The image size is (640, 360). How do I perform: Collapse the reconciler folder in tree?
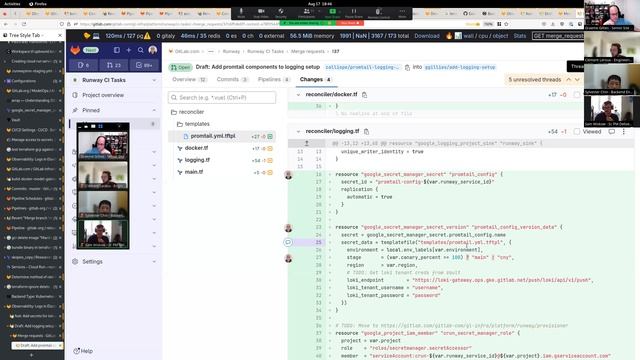188,112
